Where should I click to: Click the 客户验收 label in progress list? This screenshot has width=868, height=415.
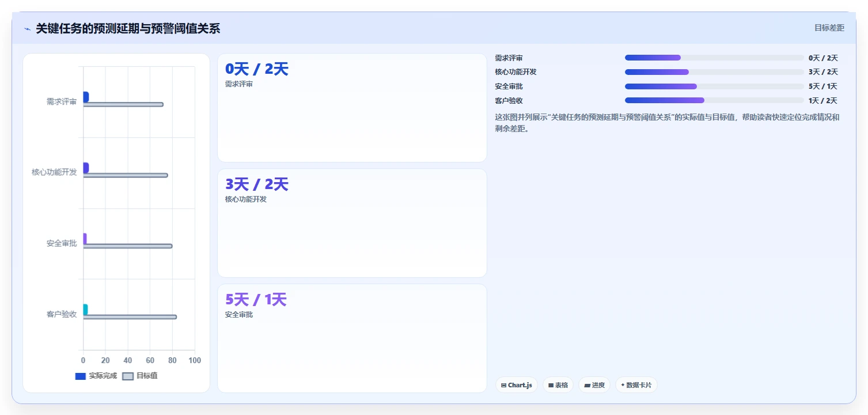(x=509, y=100)
